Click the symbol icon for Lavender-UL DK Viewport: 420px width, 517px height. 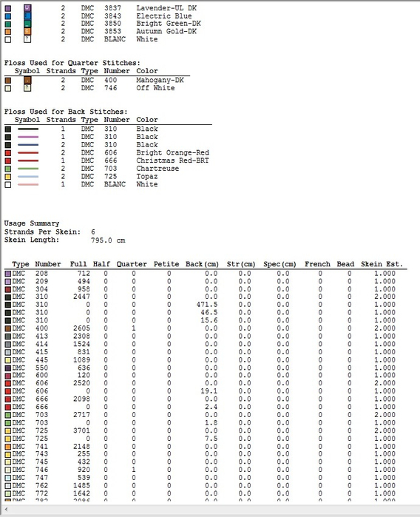point(27,8)
